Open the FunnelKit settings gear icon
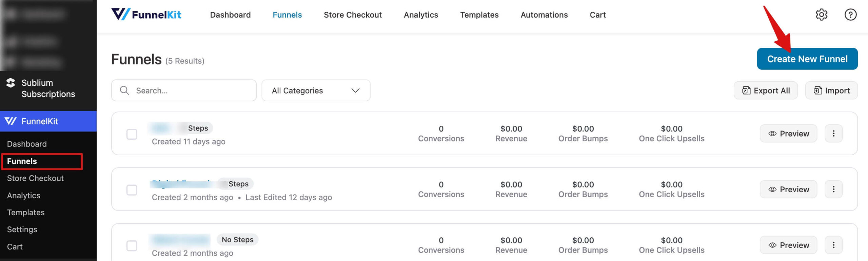 point(821,15)
